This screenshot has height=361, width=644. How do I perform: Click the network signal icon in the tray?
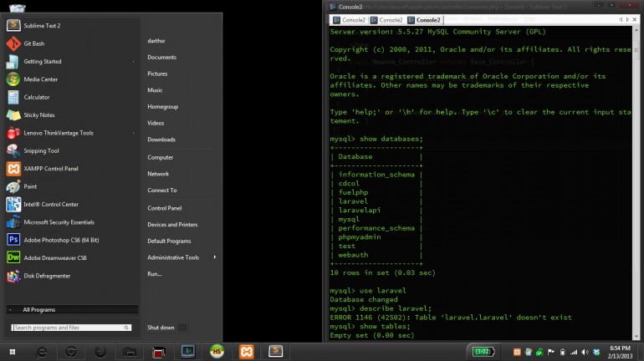click(574, 352)
